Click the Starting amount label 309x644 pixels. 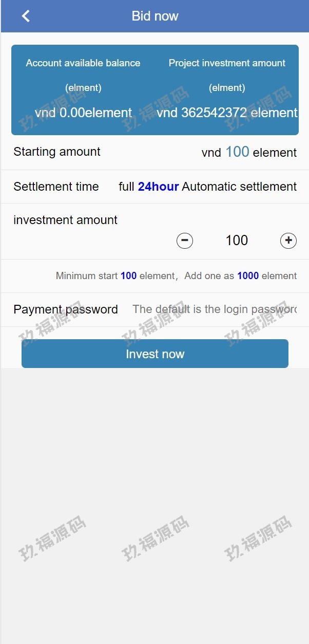[x=57, y=152]
